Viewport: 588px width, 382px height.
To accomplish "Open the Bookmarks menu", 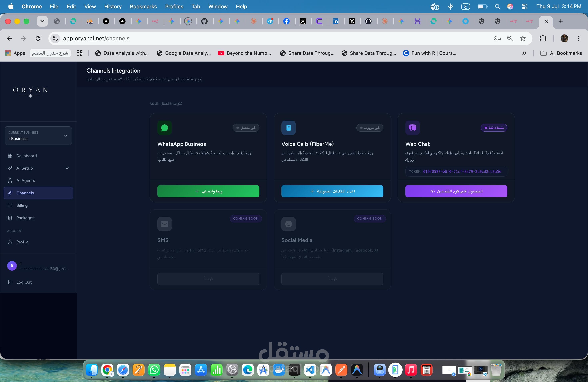I will tap(143, 6).
